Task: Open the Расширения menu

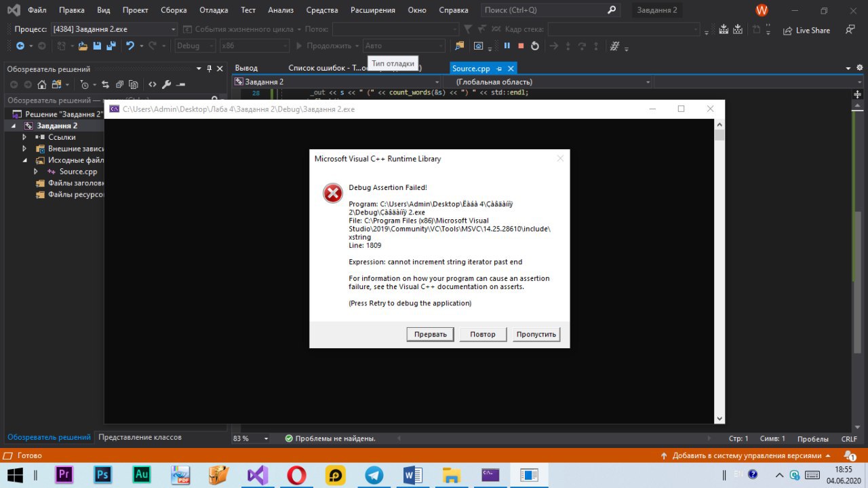Action: (373, 10)
